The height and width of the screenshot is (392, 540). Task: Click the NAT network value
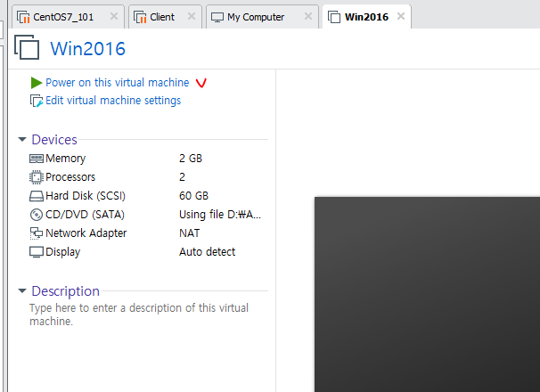click(x=189, y=233)
